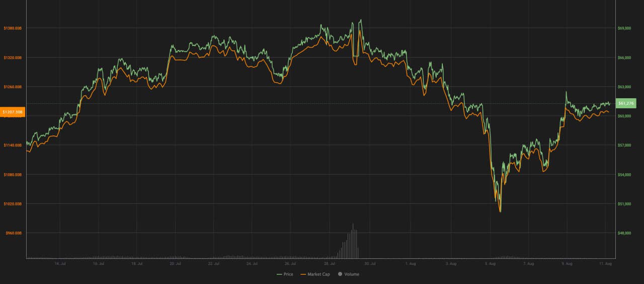Screen dimensions: 644x284
Task: Click the green $61,276 current price tag
Action: pos(626,103)
